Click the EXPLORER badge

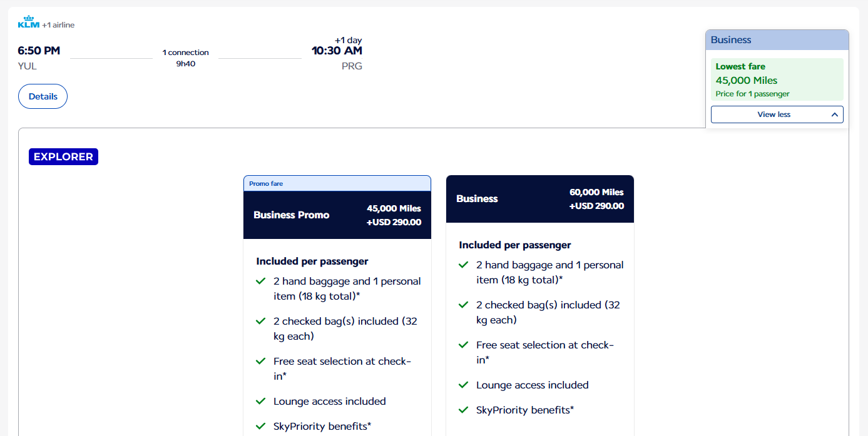click(x=63, y=157)
